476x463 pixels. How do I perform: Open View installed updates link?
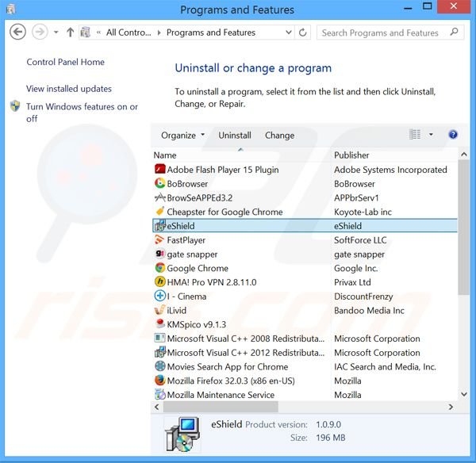(69, 89)
